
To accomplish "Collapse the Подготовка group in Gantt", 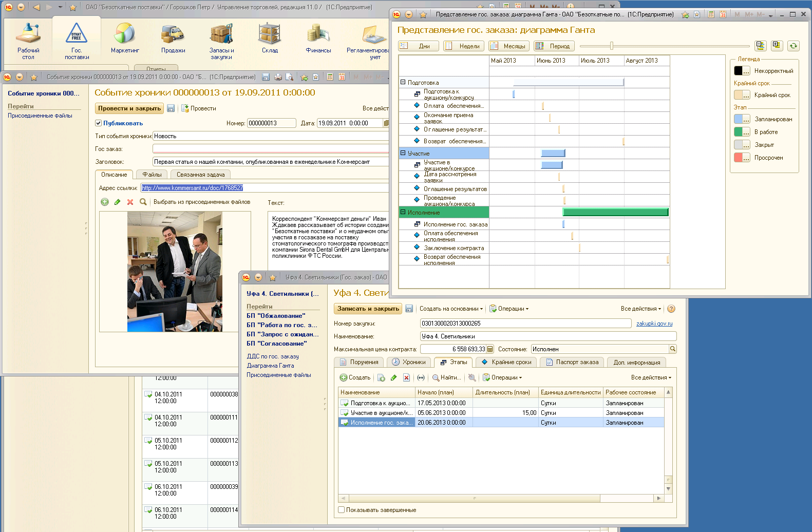I will point(403,82).
